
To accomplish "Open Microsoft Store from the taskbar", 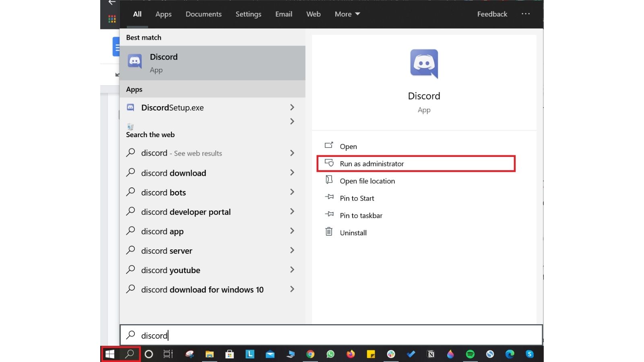I will (229, 354).
